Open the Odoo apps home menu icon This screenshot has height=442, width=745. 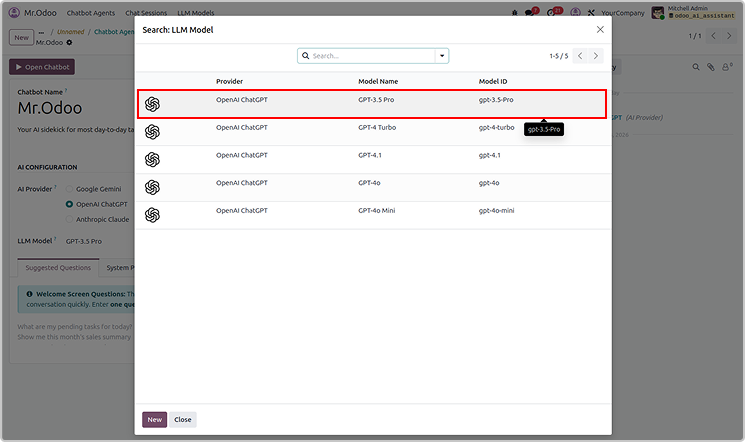(14, 13)
